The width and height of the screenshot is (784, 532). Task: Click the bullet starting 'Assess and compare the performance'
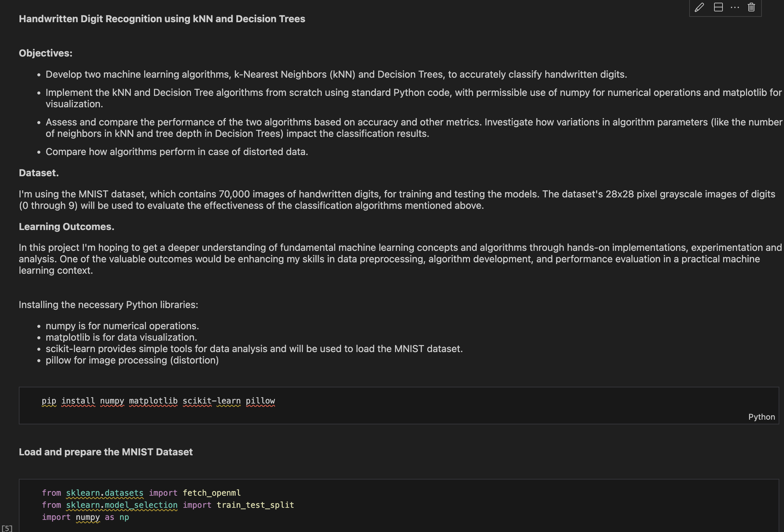(x=414, y=128)
